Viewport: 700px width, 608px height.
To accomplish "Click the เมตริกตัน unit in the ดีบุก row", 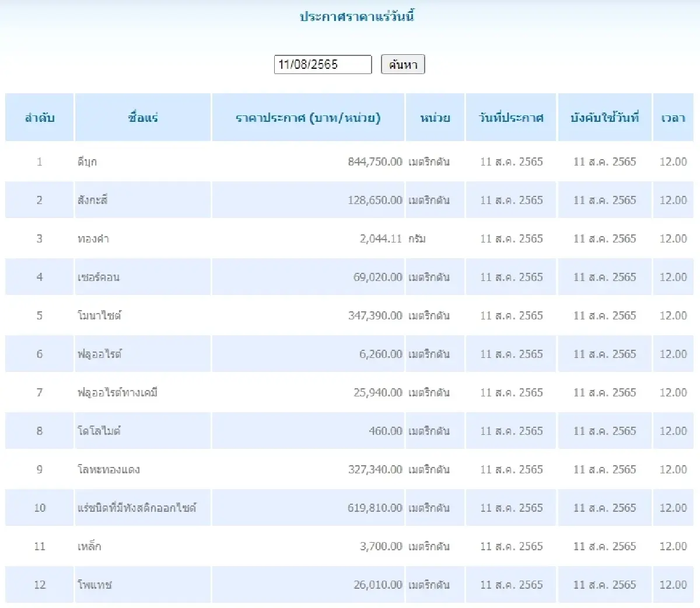I will (x=429, y=161).
